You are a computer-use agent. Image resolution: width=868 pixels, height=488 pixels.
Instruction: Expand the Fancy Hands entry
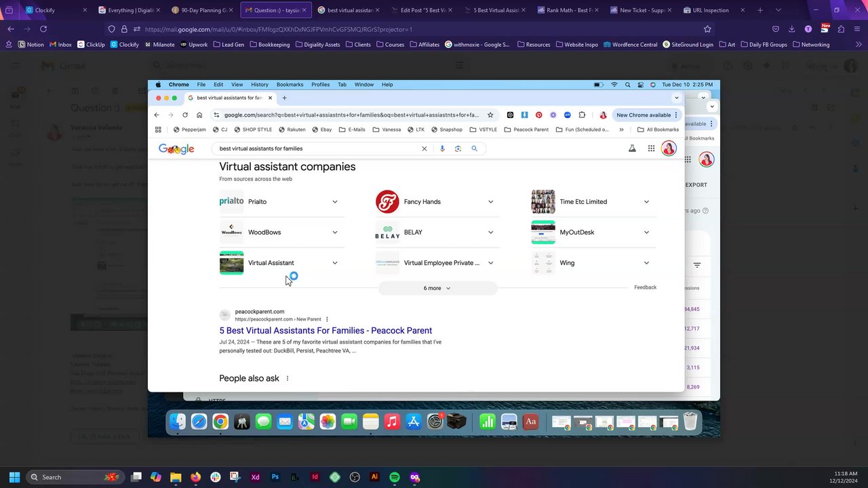point(490,202)
